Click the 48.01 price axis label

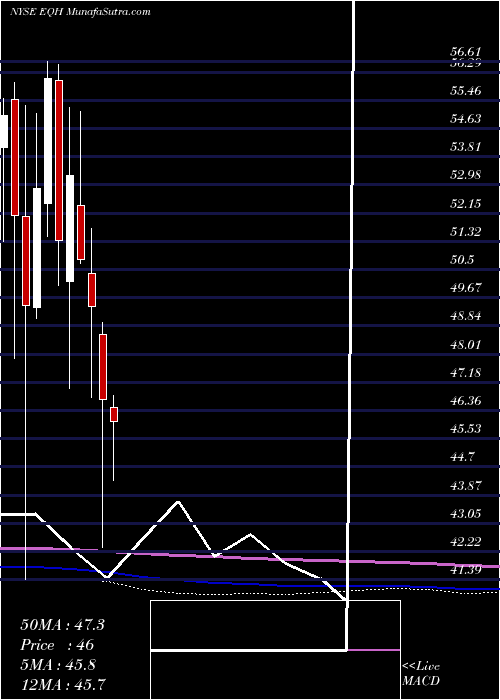tap(465, 344)
